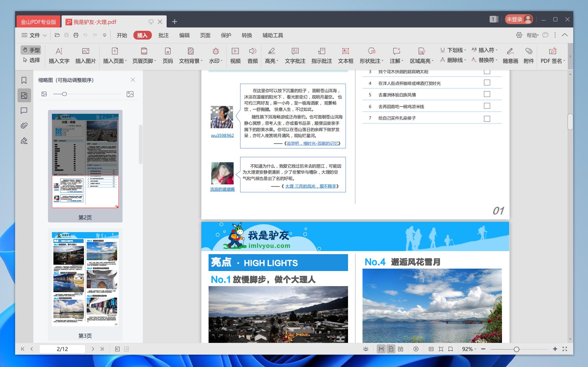The width and height of the screenshot is (588, 367).
Task: Enter full screen mode icon
Action: click(x=565, y=349)
